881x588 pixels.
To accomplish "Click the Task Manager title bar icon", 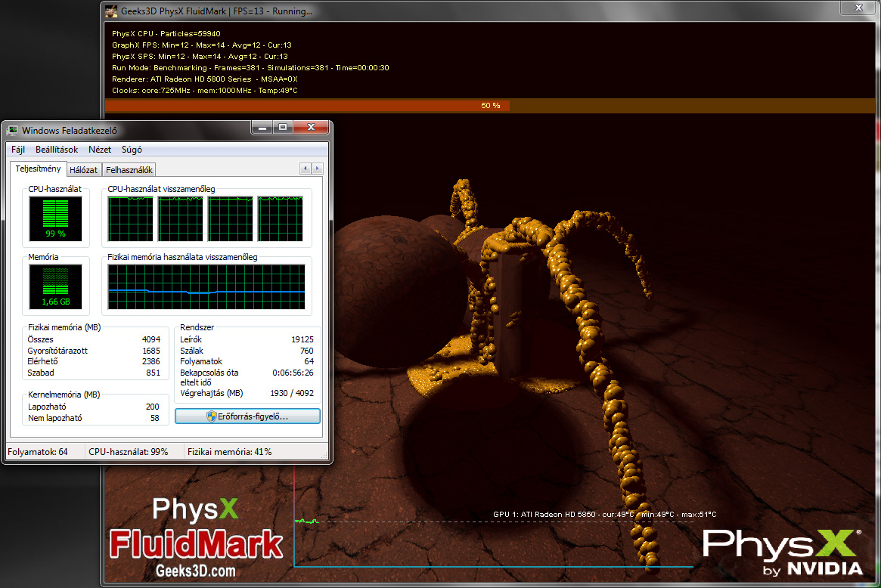I will 12,130.
